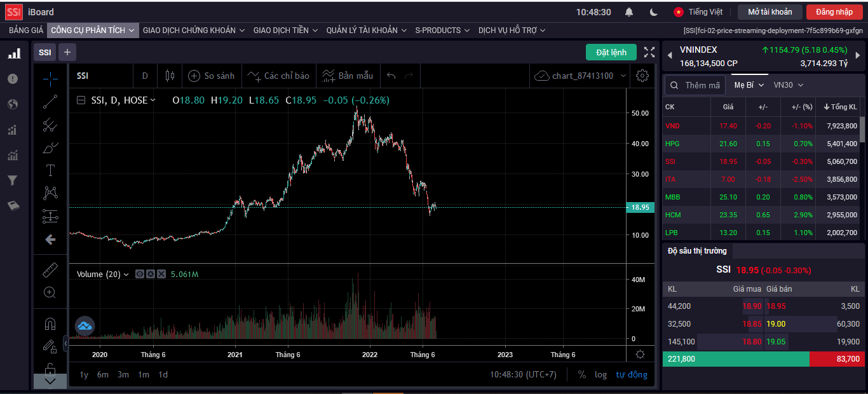This screenshot has height=394, width=868.
Task: Open chart_87413100 layout dropdown
Action: point(581,76)
